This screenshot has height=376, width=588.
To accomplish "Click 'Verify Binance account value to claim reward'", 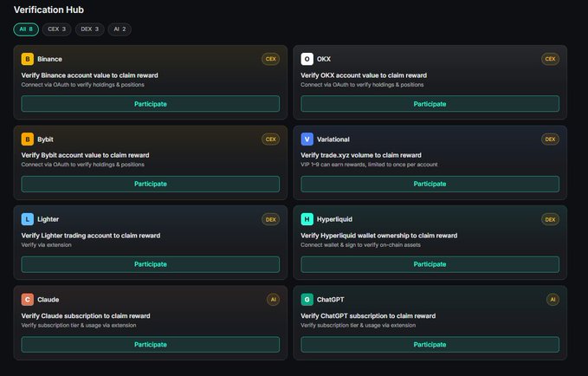I will [x=89, y=75].
